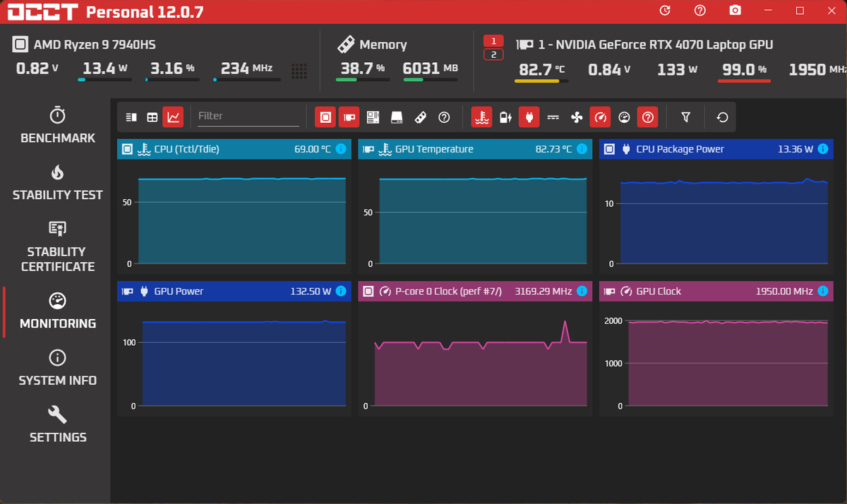Switch to graph view layout
Screen dimensions: 847x504
(x=173, y=117)
